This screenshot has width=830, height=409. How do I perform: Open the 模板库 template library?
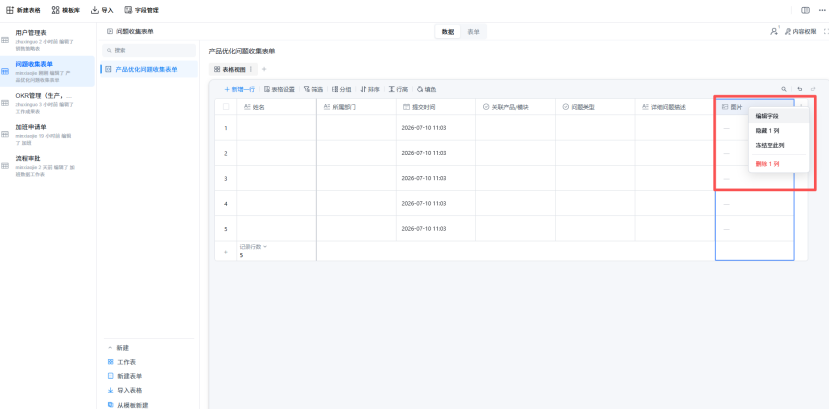pos(66,10)
